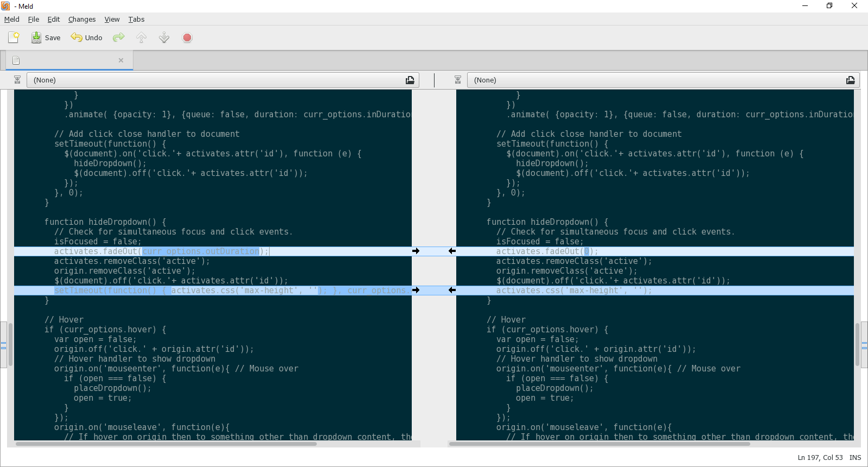Open left pane (None) file chooser

point(222,80)
